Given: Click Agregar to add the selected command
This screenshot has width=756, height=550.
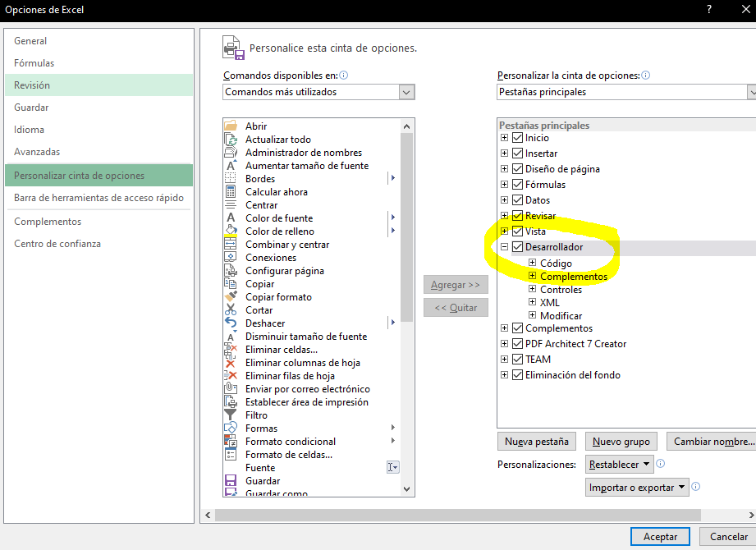Looking at the screenshot, I should point(456,284).
